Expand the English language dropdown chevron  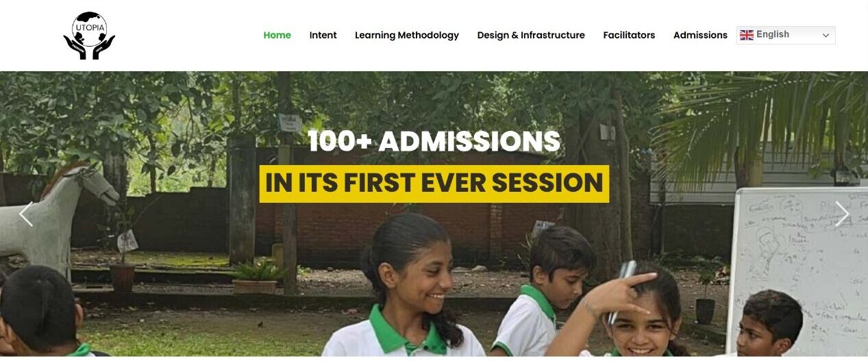(x=826, y=35)
